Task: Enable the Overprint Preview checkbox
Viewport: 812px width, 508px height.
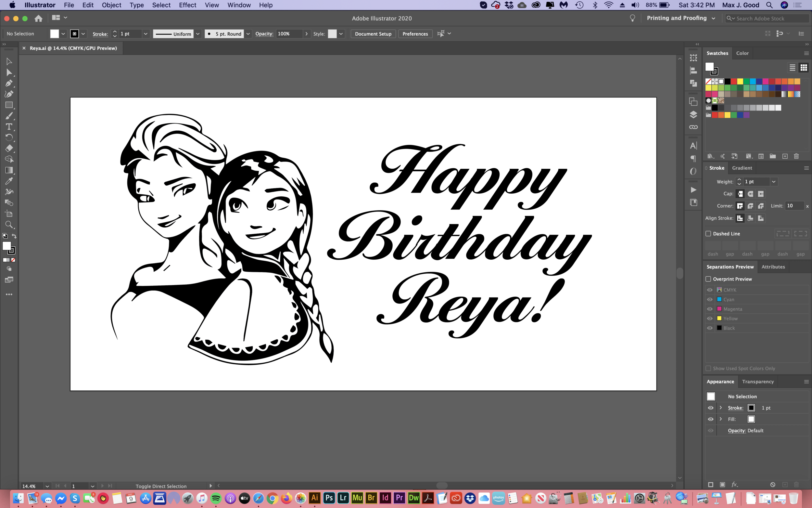Action: [708, 279]
